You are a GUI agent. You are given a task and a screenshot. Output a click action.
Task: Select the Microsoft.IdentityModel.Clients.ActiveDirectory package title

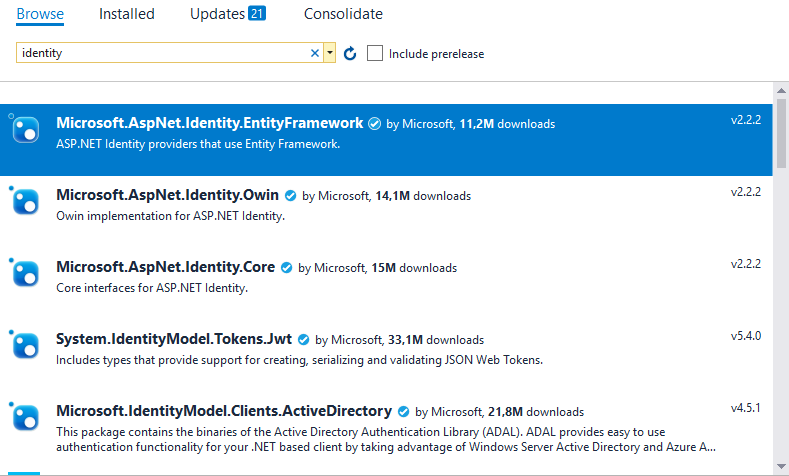click(224, 411)
